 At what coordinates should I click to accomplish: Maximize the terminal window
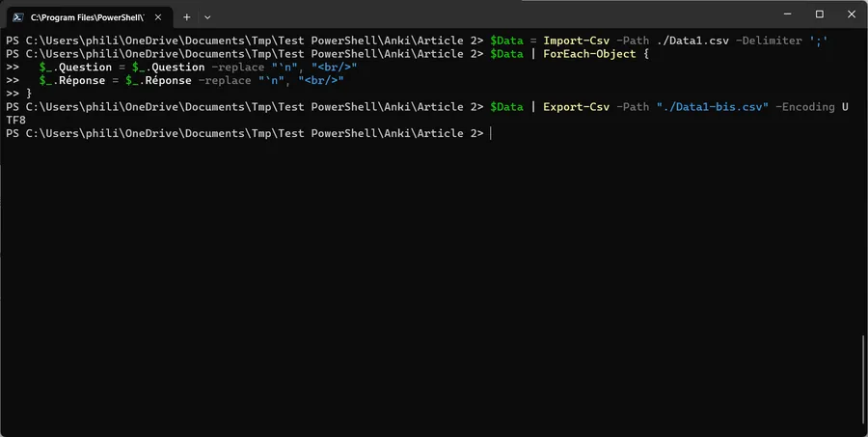click(x=819, y=14)
